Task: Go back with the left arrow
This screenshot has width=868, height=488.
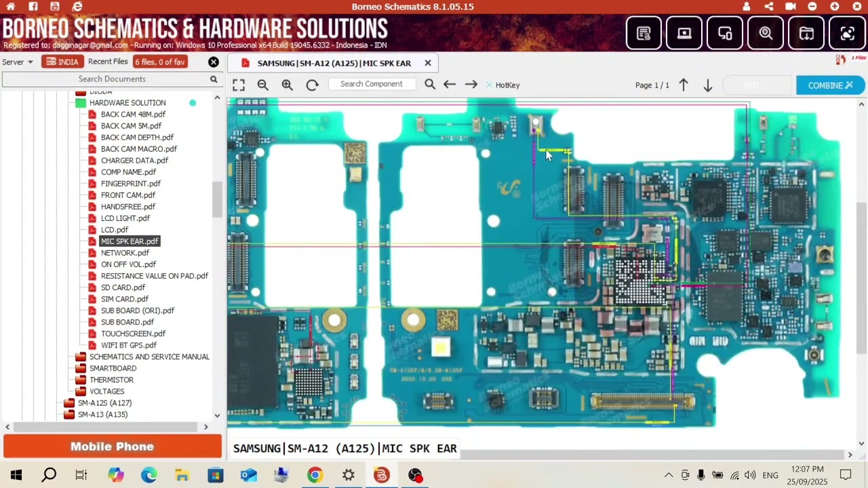Action: coord(449,85)
